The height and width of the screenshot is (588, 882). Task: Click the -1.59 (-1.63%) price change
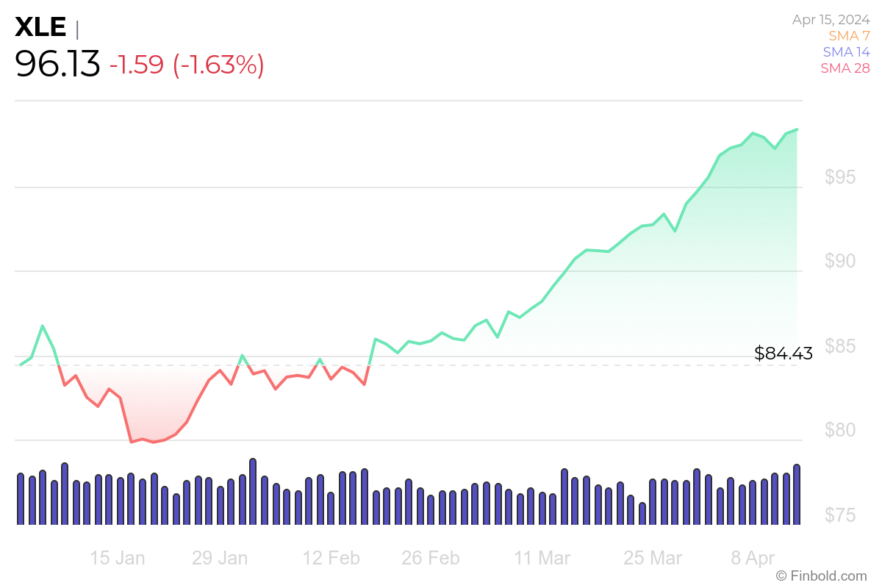pyautogui.click(x=187, y=65)
